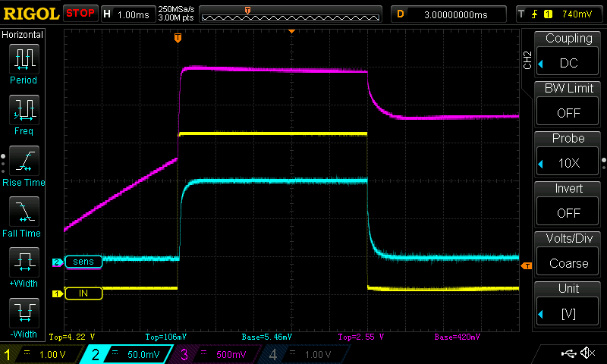Select channel 4 tab 1.00 V

[304, 354]
